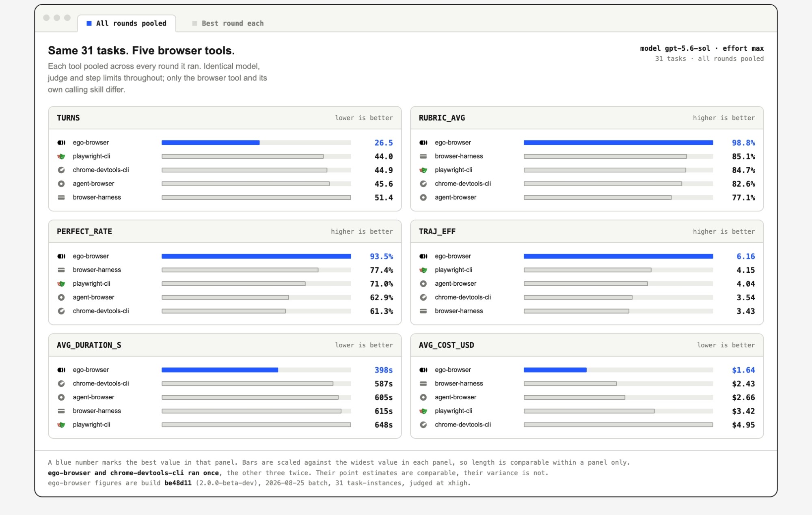Click the 398s value in AVG_DURATION_S

(384, 370)
